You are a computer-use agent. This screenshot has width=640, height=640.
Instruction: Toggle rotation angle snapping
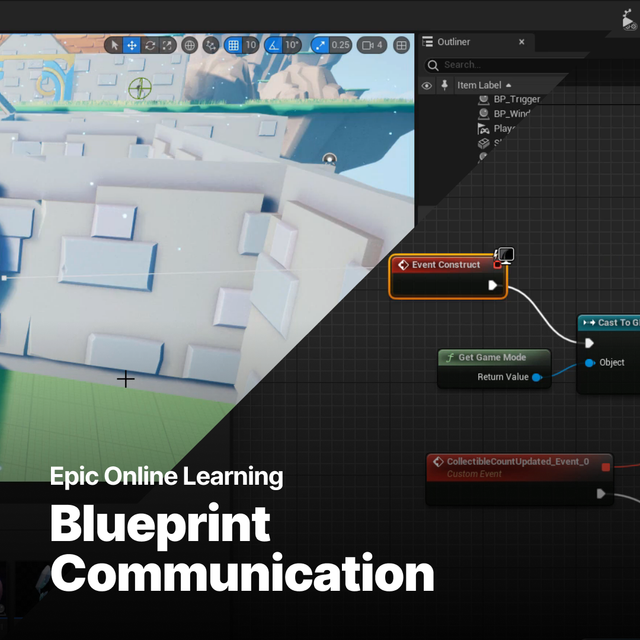coord(273,45)
